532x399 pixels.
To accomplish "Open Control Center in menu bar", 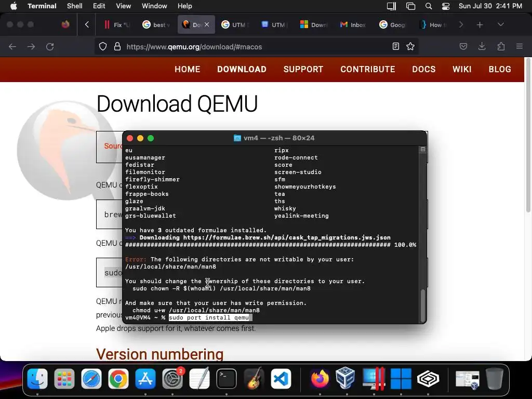I will point(445,6).
